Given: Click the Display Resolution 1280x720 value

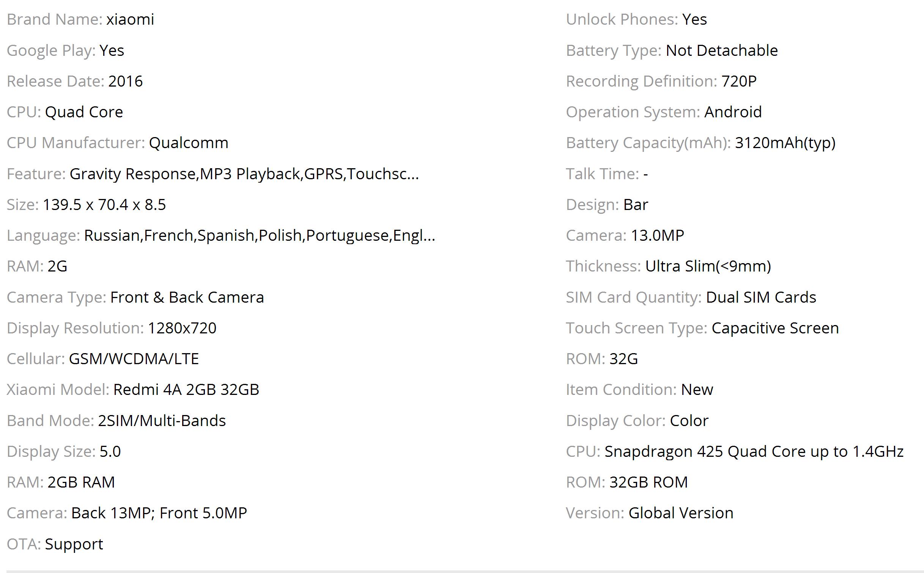Looking at the screenshot, I should click(182, 328).
